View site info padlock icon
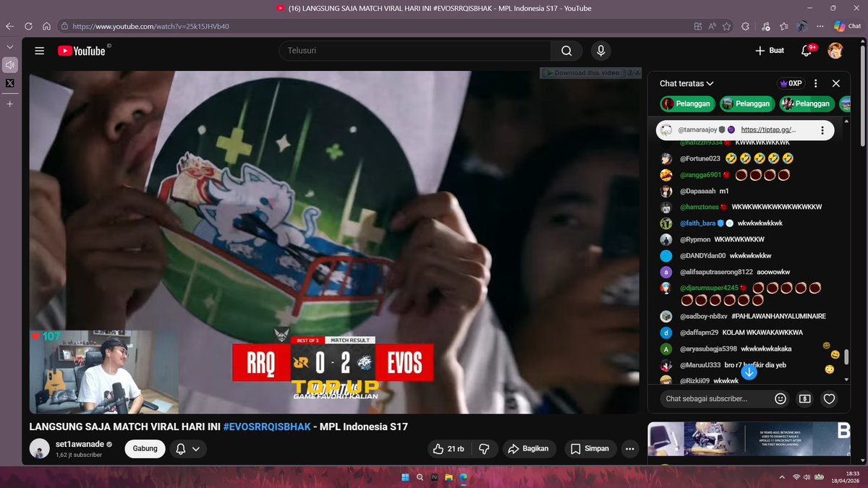This screenshot has width=868, height=488. coord(64,26)
